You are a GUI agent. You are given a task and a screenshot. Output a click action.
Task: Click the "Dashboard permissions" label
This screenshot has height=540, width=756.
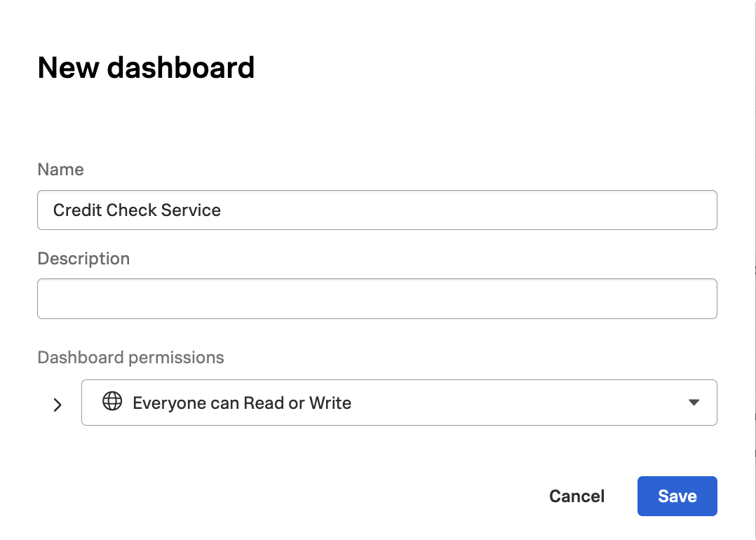[x=130, y=358]
